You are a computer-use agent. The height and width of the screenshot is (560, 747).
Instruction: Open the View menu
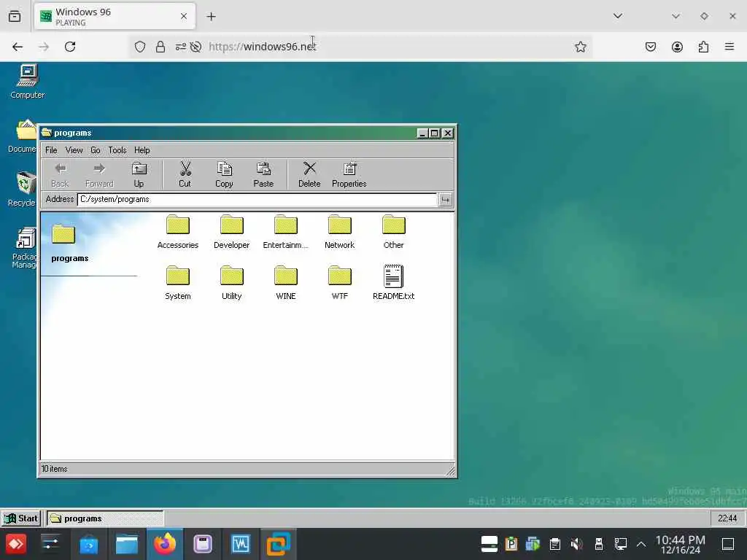pos(74,150)
